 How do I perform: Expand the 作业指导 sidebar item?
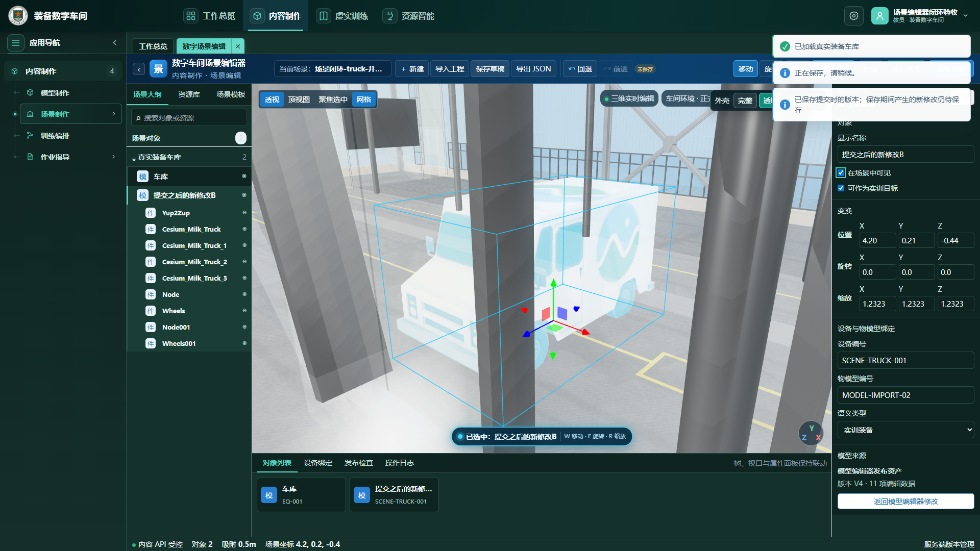click(114, 157)
